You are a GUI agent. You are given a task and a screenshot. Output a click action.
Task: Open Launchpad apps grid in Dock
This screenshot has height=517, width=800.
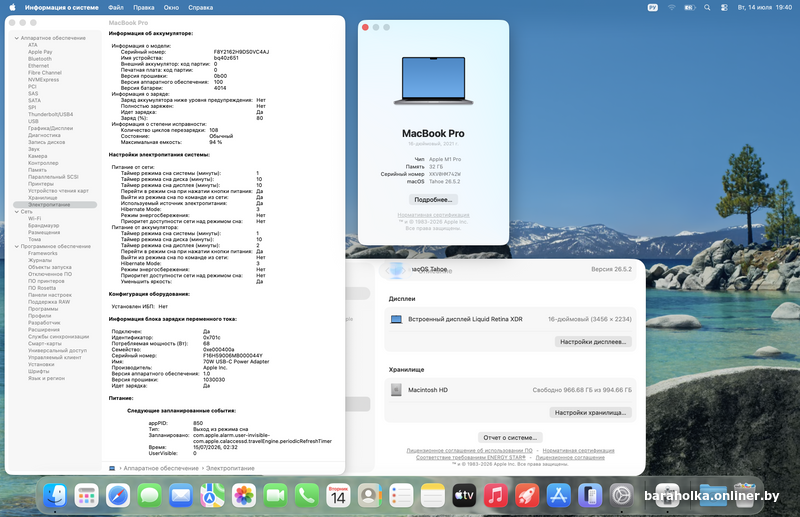pos(86,495)
